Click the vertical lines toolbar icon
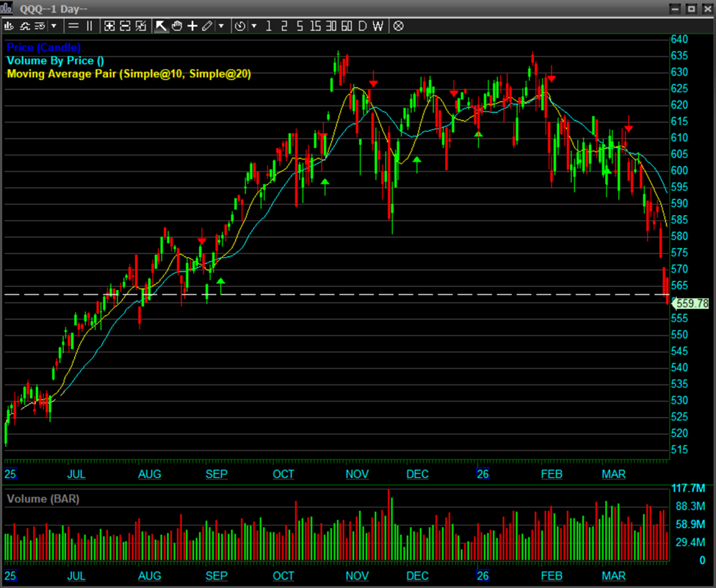 tap(90, 26)
